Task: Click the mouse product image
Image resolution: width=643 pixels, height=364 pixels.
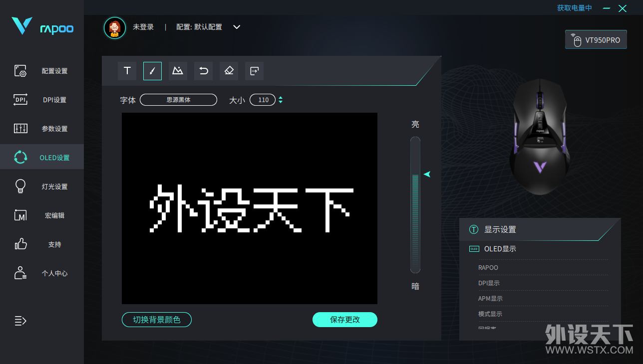Action: point(539,136)
